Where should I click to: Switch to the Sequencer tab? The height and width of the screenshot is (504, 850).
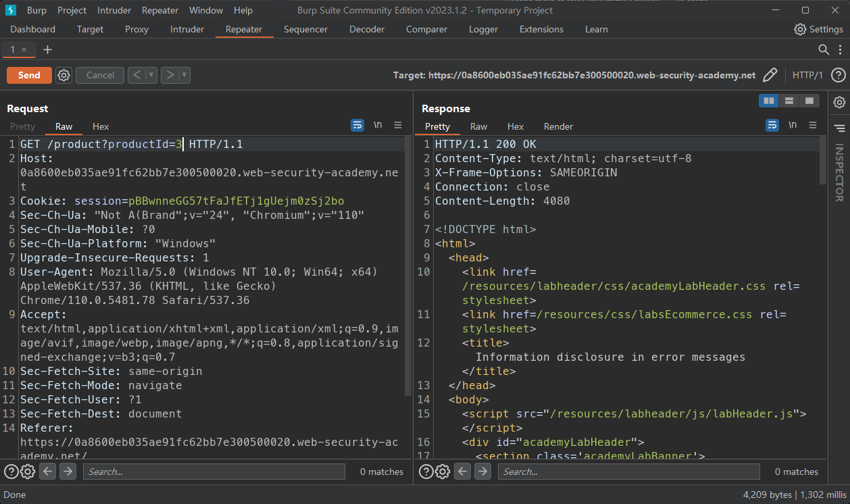[x=305, y=29]
